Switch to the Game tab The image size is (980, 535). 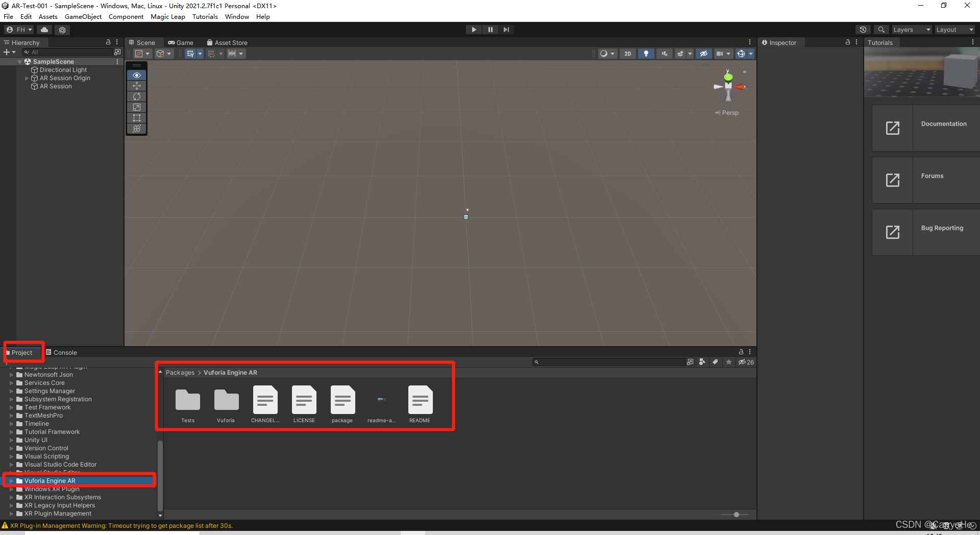pos(181,43)
